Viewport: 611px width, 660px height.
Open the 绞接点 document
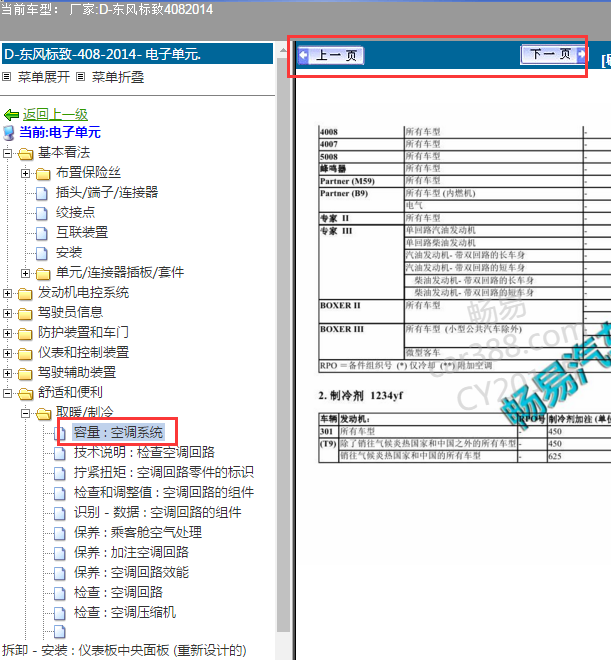(76, 212)
